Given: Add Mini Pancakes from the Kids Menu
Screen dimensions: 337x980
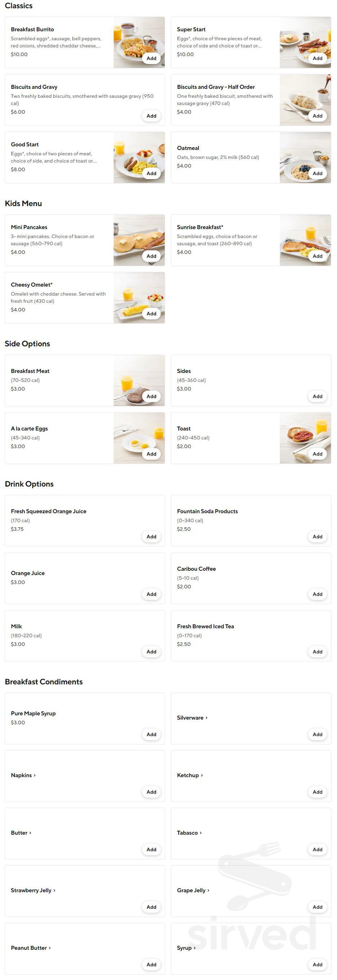Looking at the screenshot, I should coord(151,256).
